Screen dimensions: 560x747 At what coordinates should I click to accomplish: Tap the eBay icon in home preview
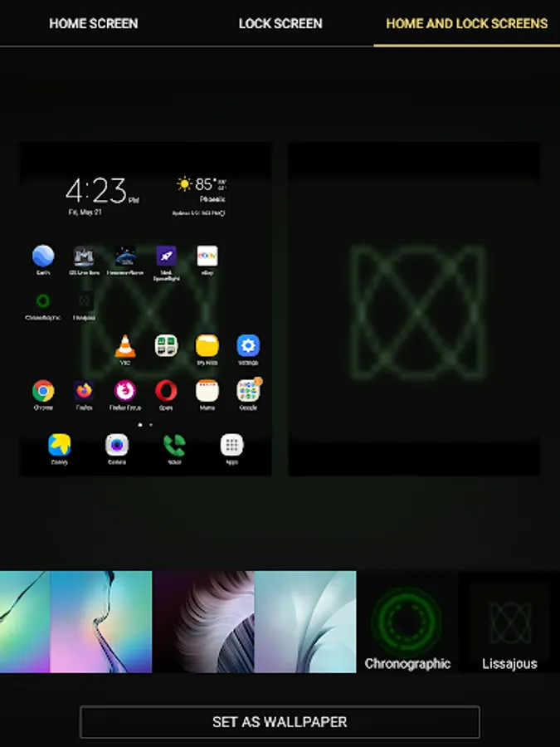207,256
